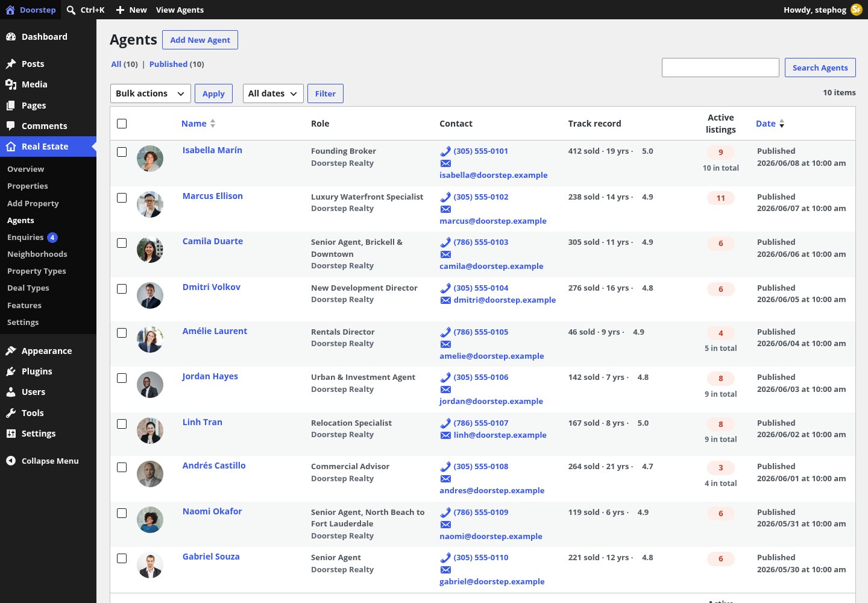Click Linh Tran's profile photo thumbnail
This screenshot has height=603, width=868.
click(150, 431)
